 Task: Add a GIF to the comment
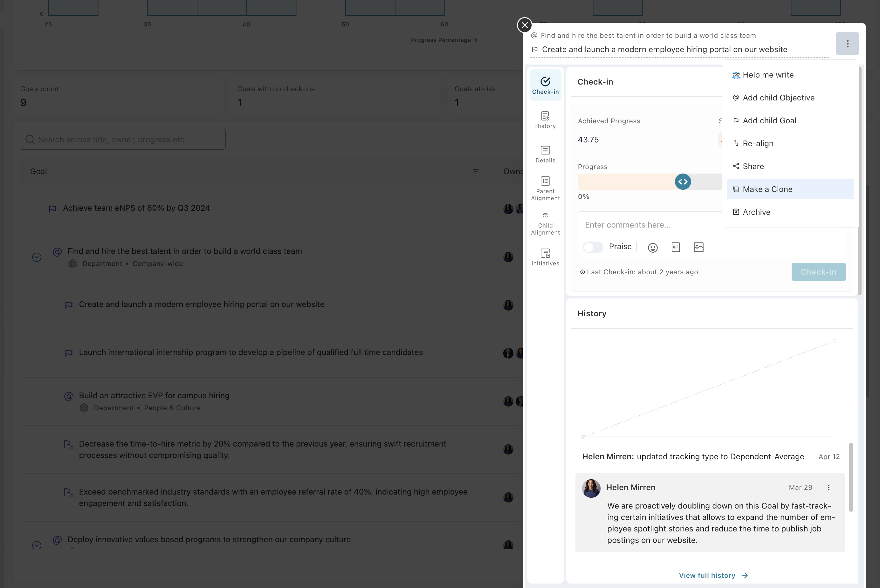click(676, 247)
